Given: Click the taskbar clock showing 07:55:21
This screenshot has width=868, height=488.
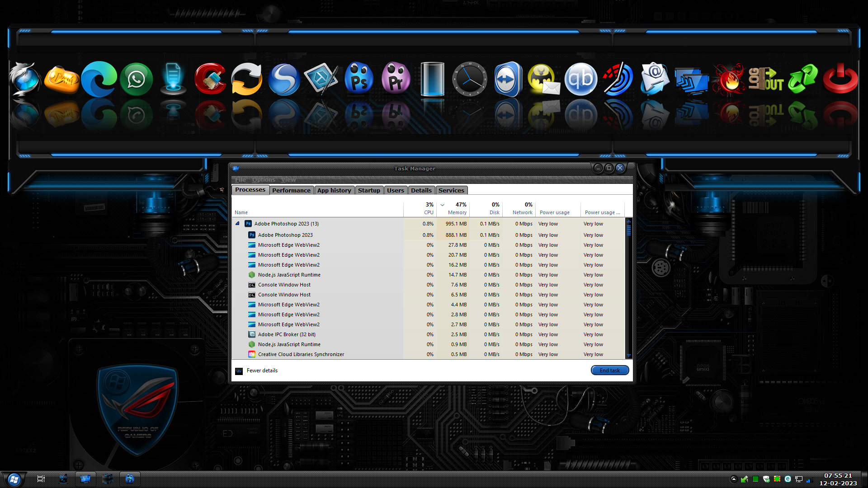Looking at the screenshot, I should (838, 479).
